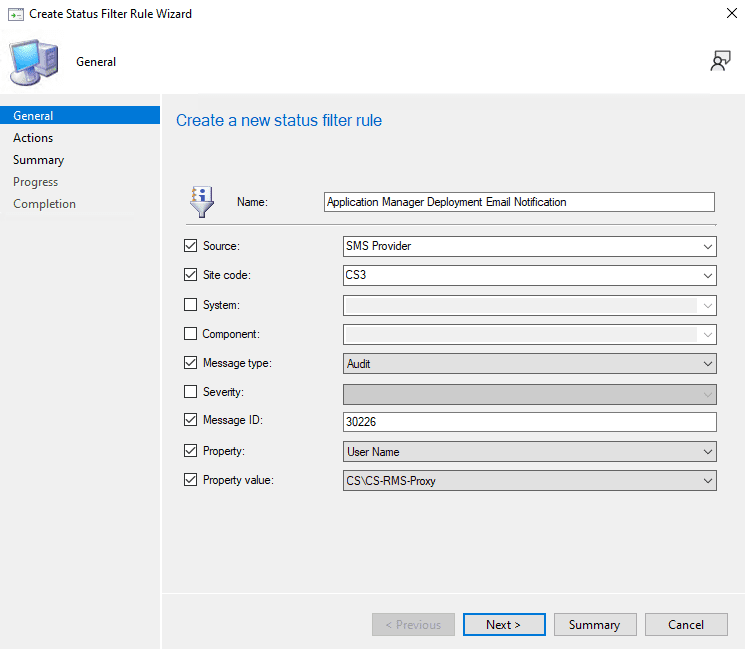
Task: Click the Next button
Action: (504, 625)
